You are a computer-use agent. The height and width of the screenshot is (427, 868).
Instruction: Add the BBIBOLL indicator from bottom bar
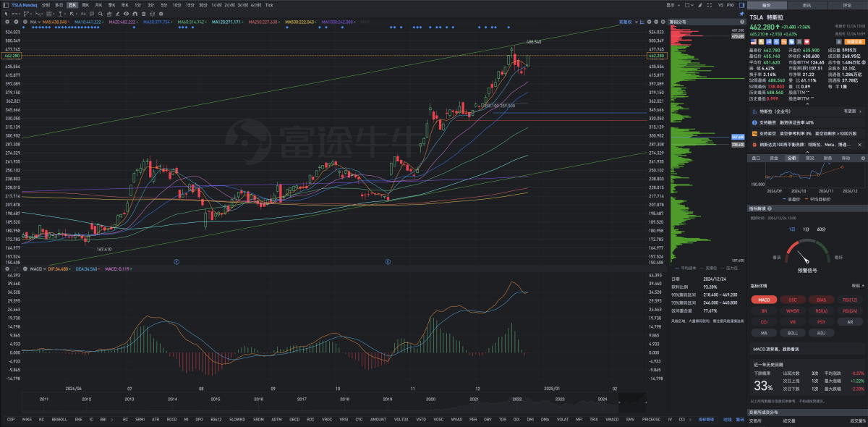(60, 419)
